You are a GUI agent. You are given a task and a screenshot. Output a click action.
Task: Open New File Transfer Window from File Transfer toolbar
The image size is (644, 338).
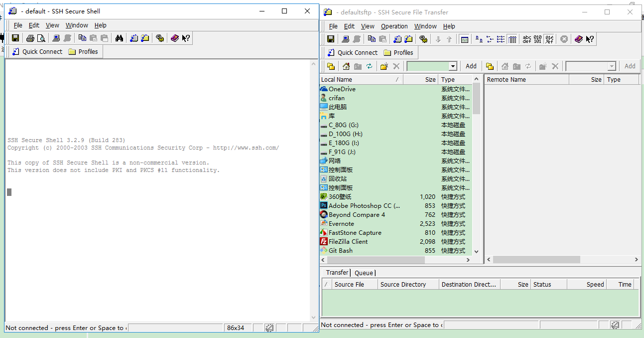tap(408, 39)
